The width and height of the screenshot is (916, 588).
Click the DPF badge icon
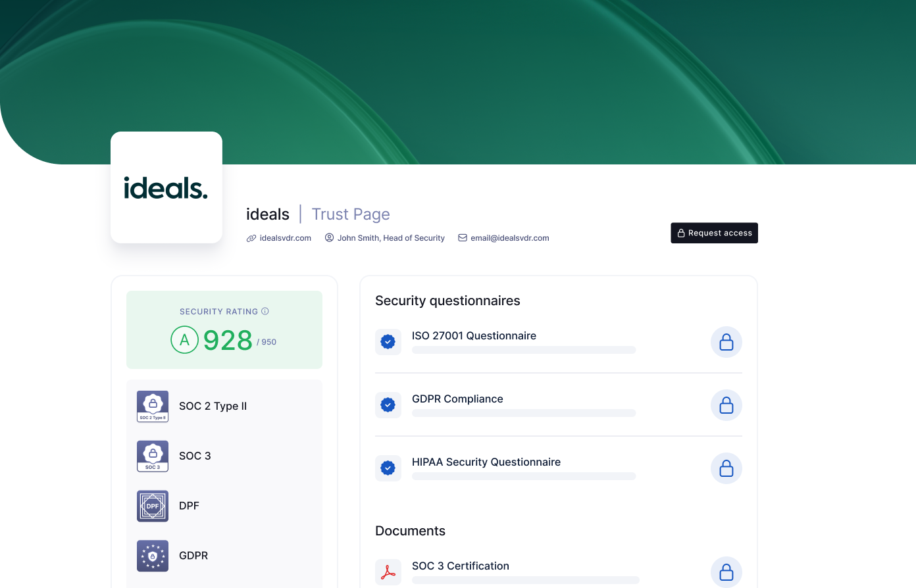point(153,506)
